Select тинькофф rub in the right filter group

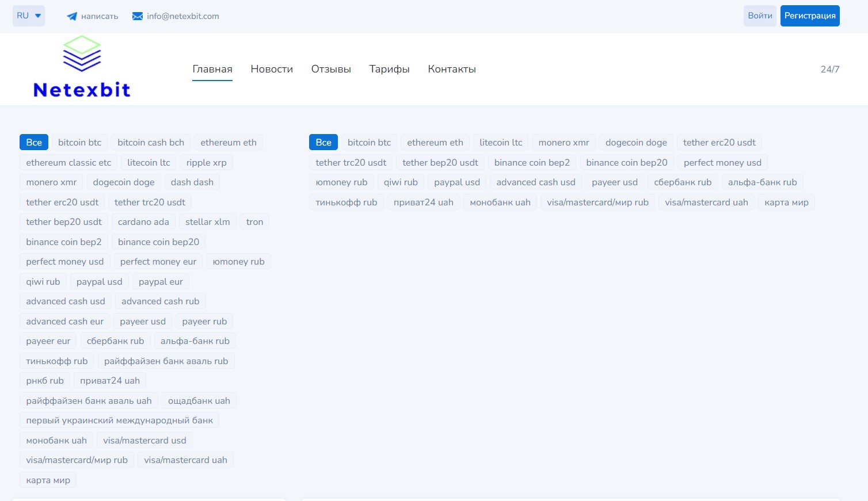[x=346, y=202]
